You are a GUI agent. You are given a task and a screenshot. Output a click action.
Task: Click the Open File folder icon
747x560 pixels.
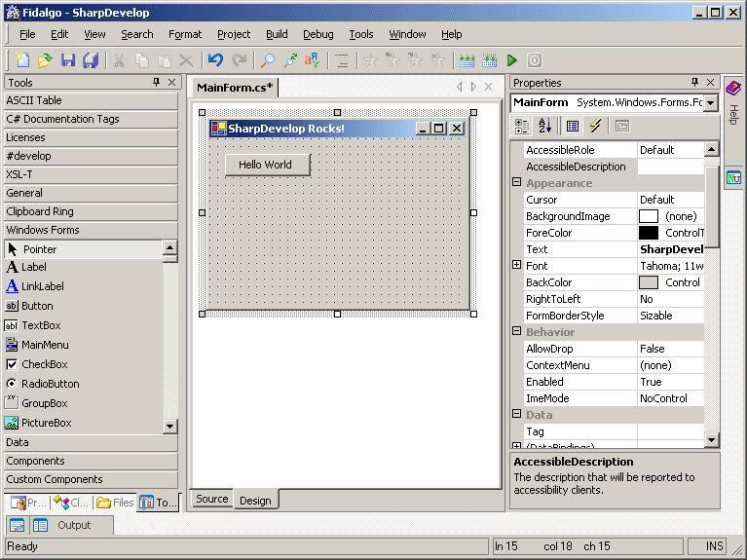tap(45, 60)
